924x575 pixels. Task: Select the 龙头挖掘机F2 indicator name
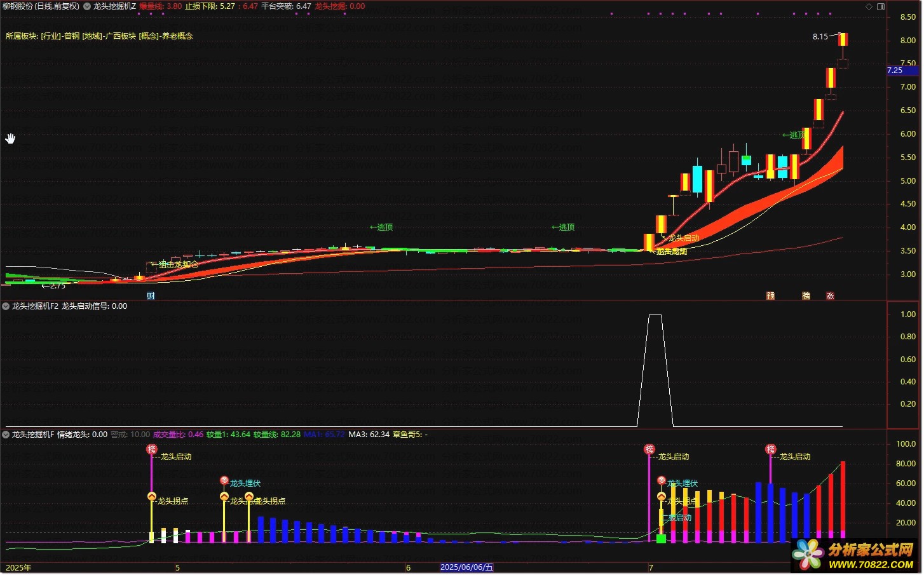click(x=35, y=306)
